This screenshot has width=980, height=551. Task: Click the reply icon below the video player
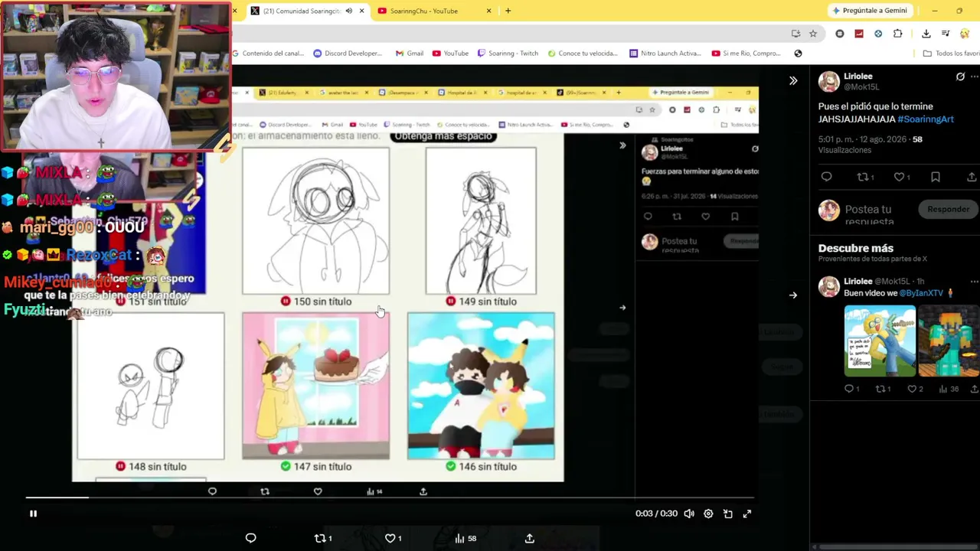click(250, 538)
